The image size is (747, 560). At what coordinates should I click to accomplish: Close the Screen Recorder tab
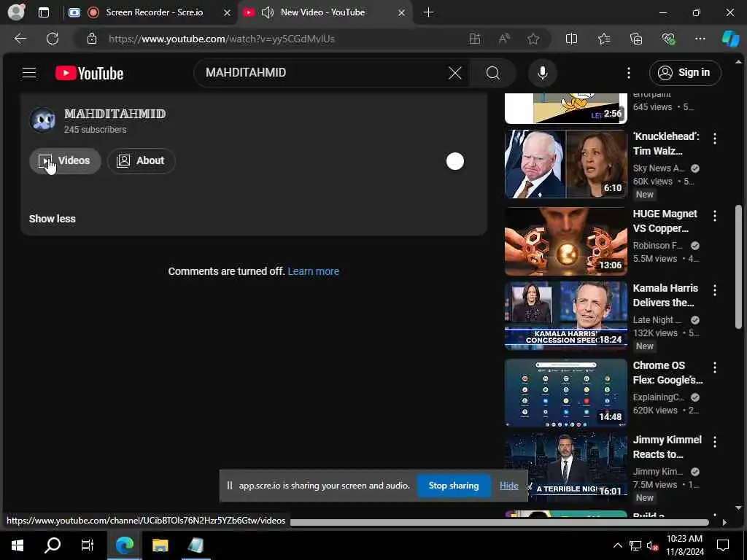point(228,13)
